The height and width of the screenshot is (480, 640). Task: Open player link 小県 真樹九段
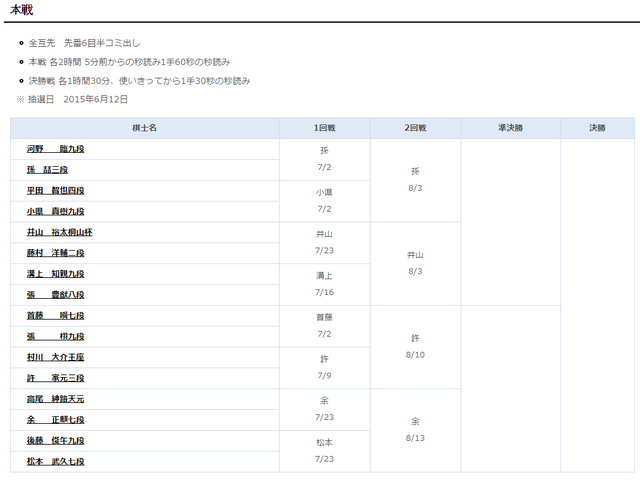[x=56, y=211]
